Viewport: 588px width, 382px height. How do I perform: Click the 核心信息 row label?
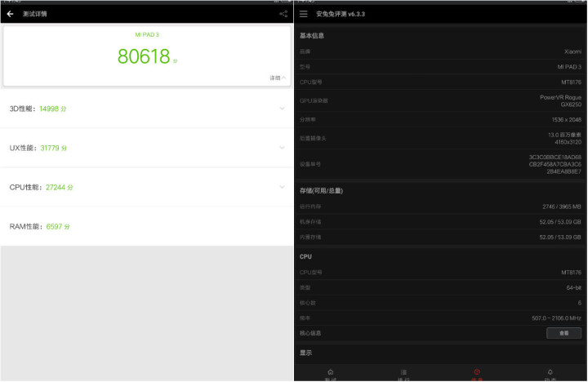(310, 333)
